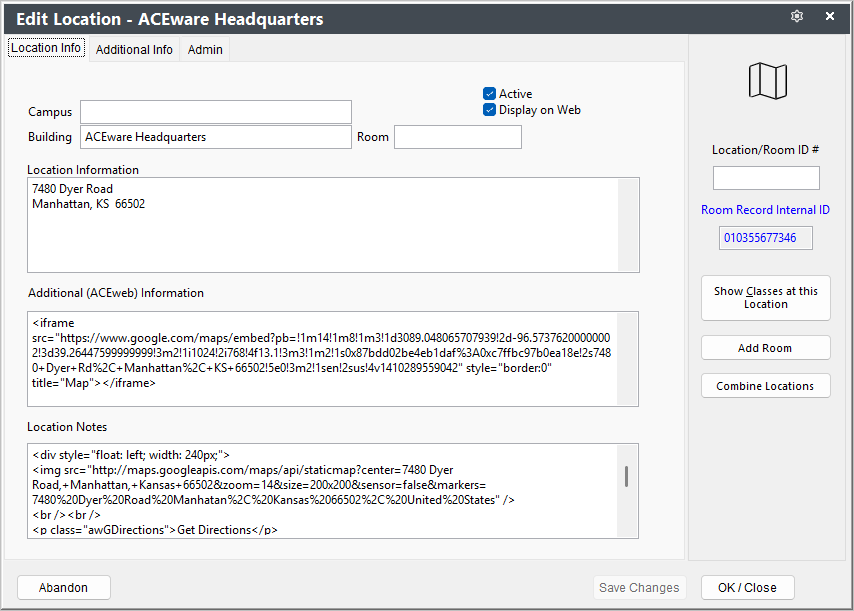The height and width of the screenshot is (611, 854).
Task: Open the settings gear in title bar
Action: coord(797,16)
